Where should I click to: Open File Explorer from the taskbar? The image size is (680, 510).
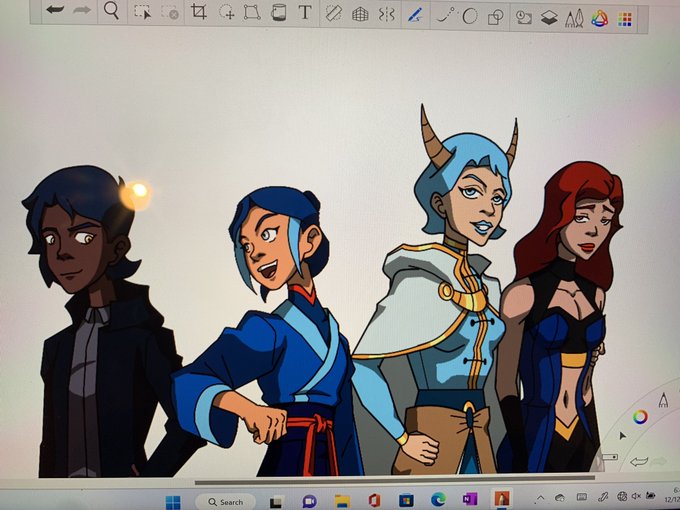pos(342,501)
